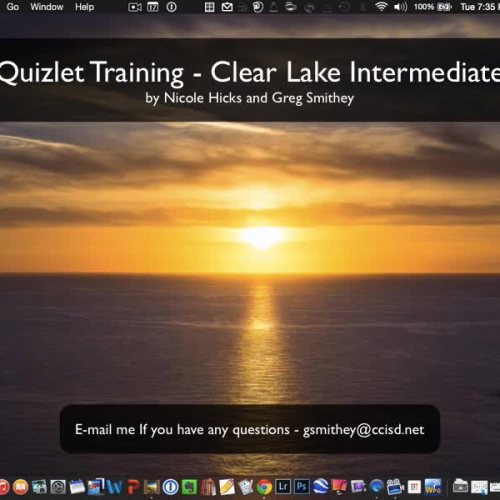The width and height of the screenshot is (500, 500).
Task: Open the Window menu
Action: [47, 7]
